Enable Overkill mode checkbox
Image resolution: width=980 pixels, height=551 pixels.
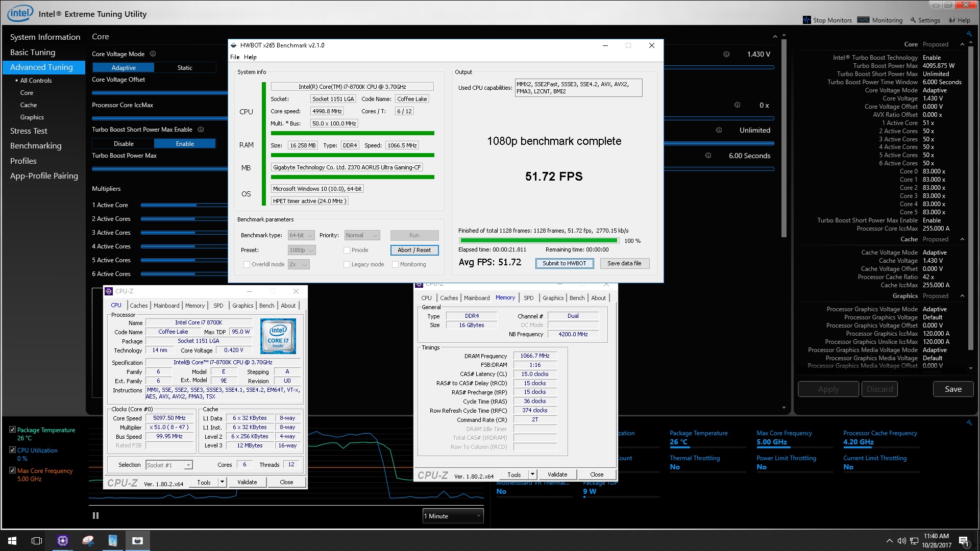click(x=247, y=264)
